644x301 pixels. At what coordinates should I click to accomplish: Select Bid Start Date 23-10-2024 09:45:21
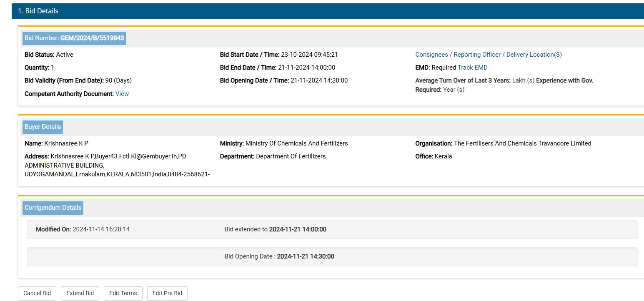tap(279, 55)
